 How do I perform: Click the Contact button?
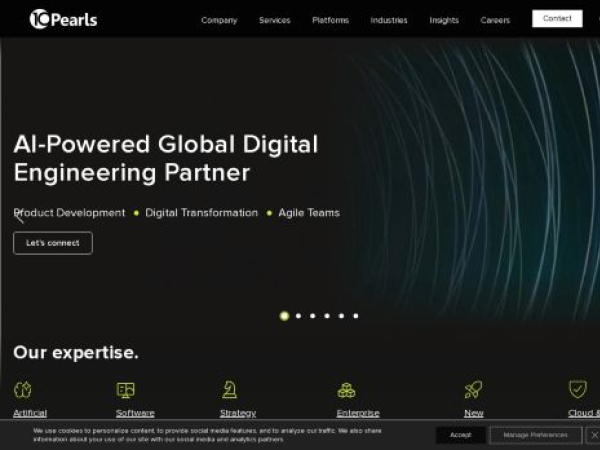pyautogui.click(x=557, y=19)
